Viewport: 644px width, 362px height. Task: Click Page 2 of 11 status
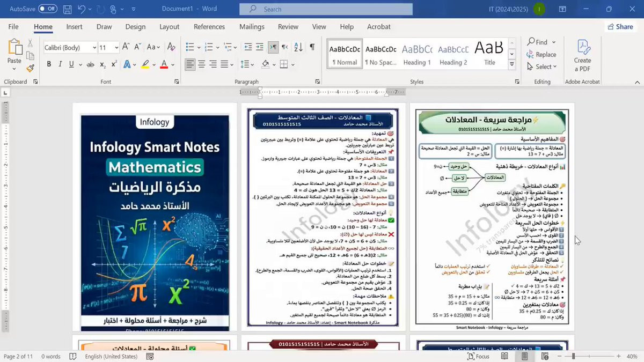point(18,356)
